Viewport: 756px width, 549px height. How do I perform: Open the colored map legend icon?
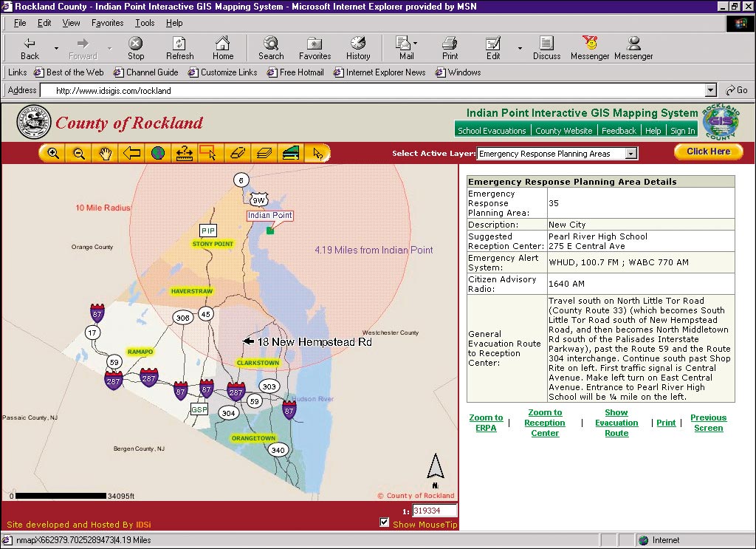point(290,154)
